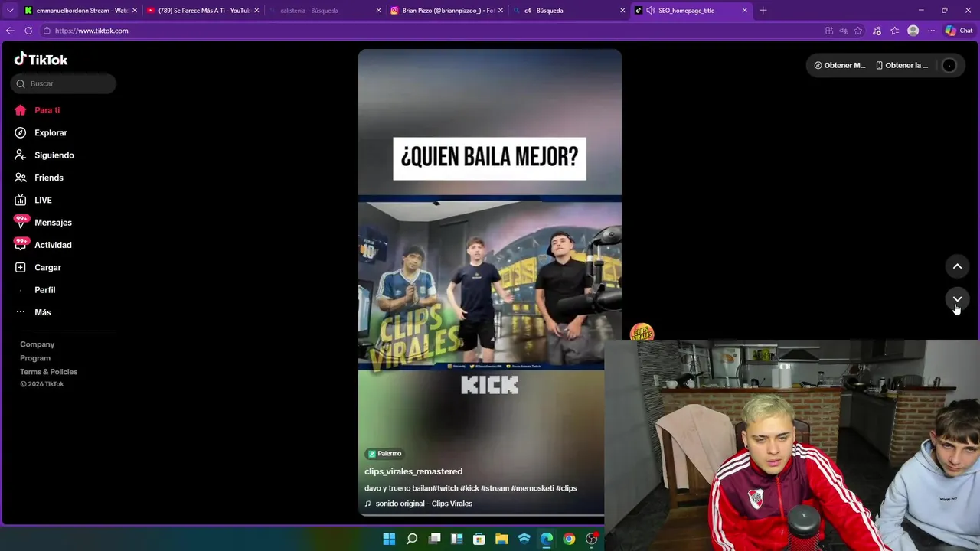Open Widgets icon on taskbar
Viewport: 980px width, 551px height.
click(x=456, y=539)
